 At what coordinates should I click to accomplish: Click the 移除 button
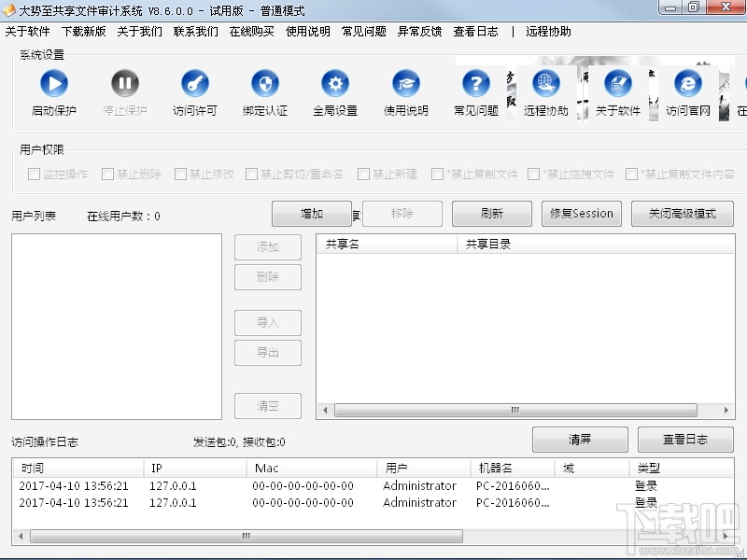(x=402, y=214)
